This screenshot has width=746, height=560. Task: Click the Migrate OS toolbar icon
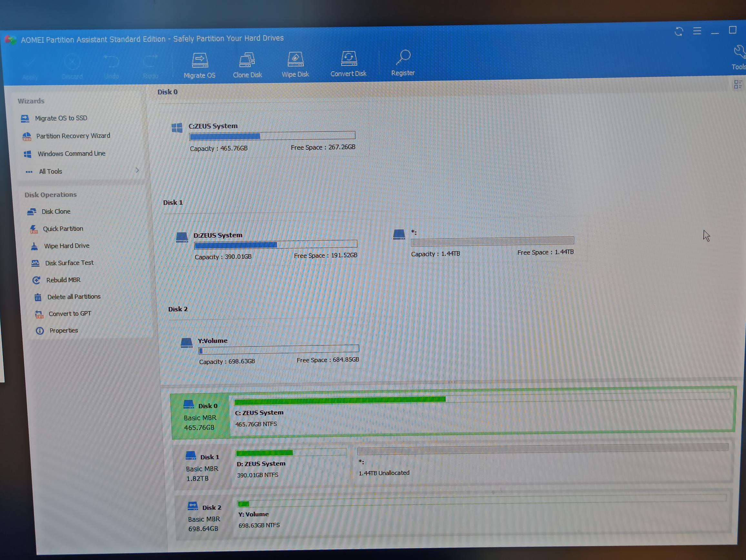[200, 66]
